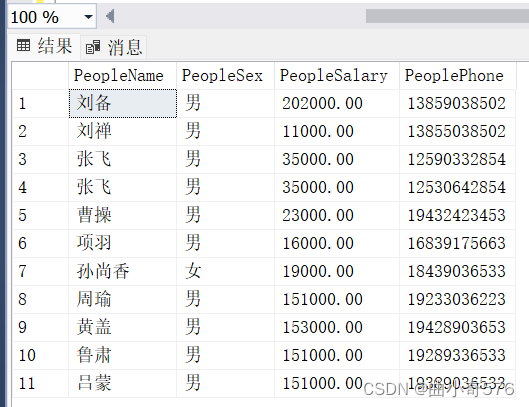
Task: Switch to the 消息 messages tab
Action: pyautogui.click(x=114, y=47)
